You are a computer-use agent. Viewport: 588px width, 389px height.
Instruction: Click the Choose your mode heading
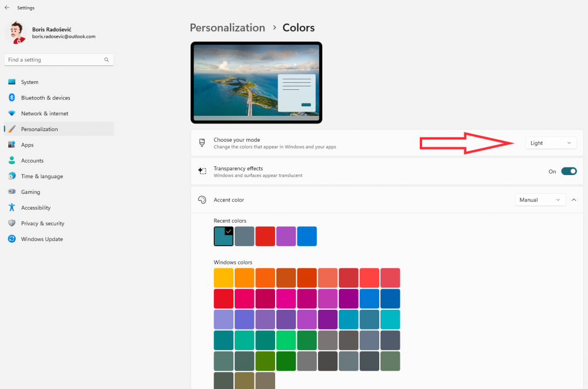(236, 140)
